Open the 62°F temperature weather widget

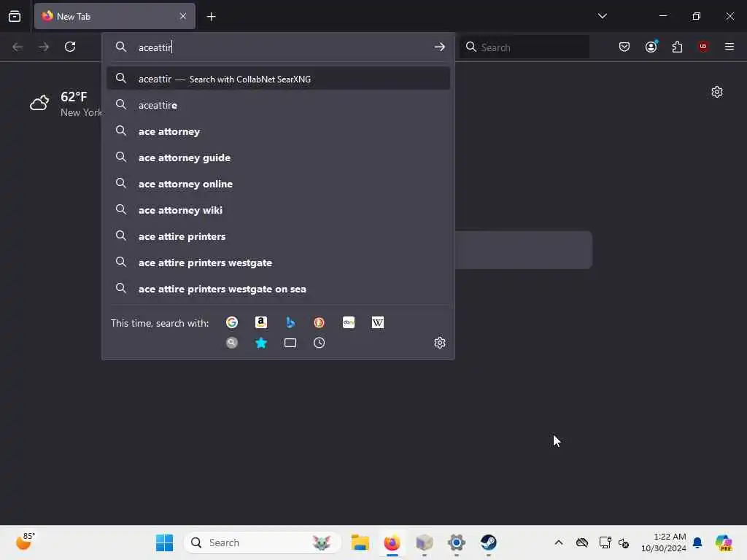pyautogui.click(x=74, y=97)
